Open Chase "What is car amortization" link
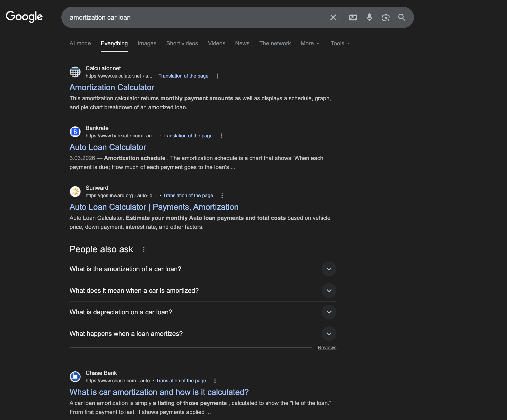The width and height of the screenshot is (507, 420). coord(159,392)
